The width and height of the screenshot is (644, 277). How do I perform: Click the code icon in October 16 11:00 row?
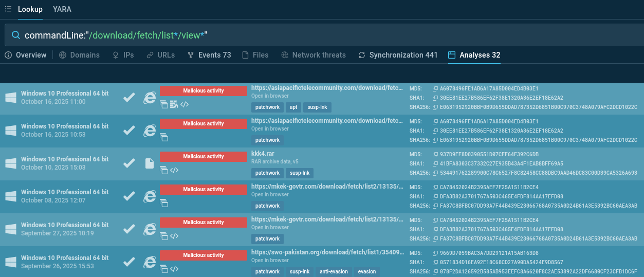click(185, 104)
